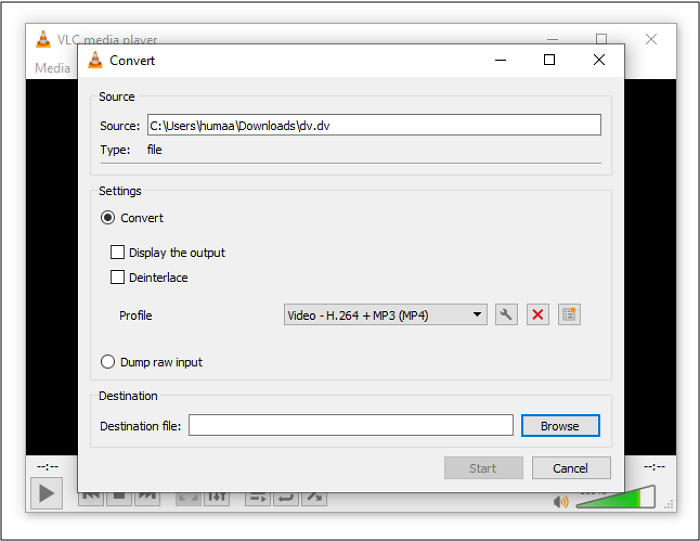
Task: Delete selected profile with red X icon
Action: (538, 315)
